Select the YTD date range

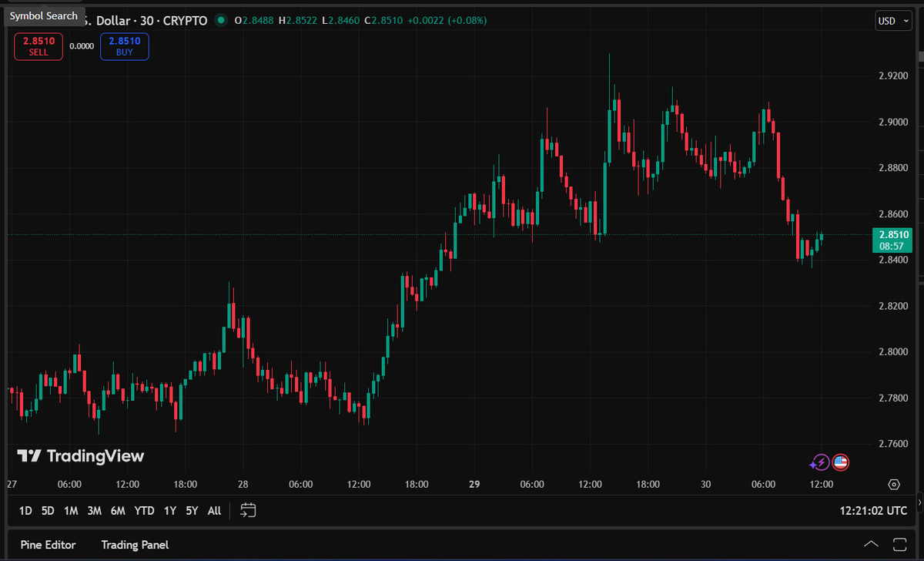point(144,510)
